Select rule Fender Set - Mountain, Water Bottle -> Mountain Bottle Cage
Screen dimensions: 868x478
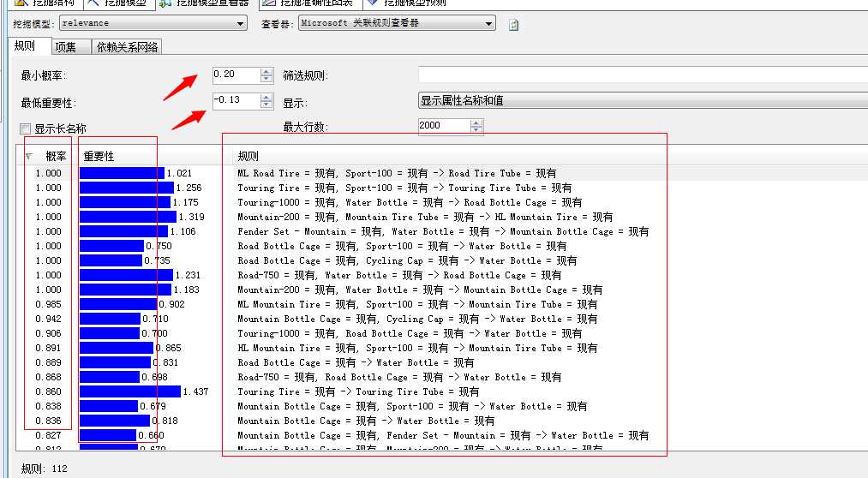[443, 231]
